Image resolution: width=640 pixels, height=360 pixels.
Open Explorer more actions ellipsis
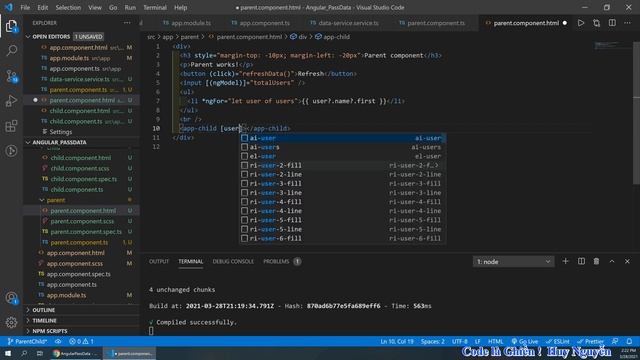coord(127,23)
